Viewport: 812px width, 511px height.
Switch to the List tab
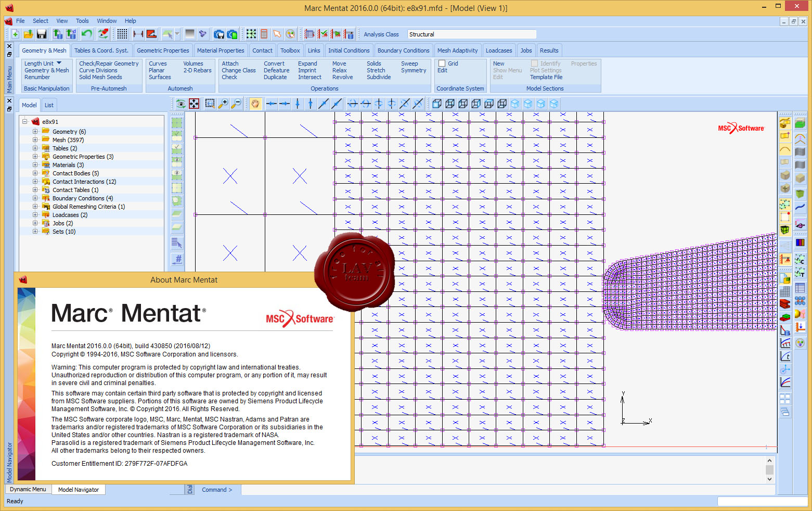(x=49, y=105)
